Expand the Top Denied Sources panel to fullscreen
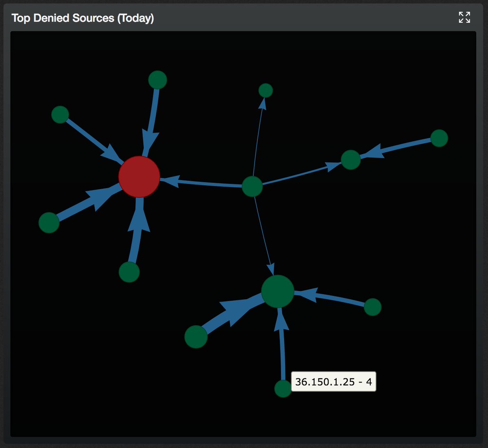This screenshot has width=488, height=448. (464, 17)
